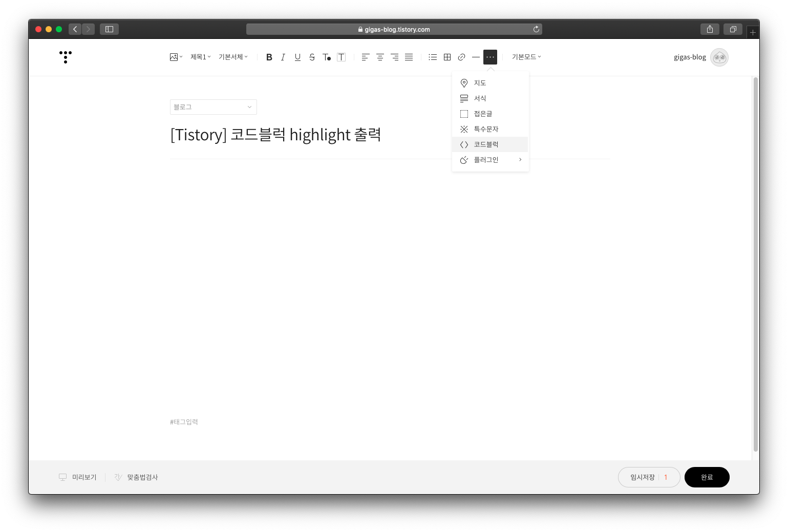Image resolution: width=788 pixels, height=532 pixels.
Task: Select 서식 from the more menu
Action: 490,98
